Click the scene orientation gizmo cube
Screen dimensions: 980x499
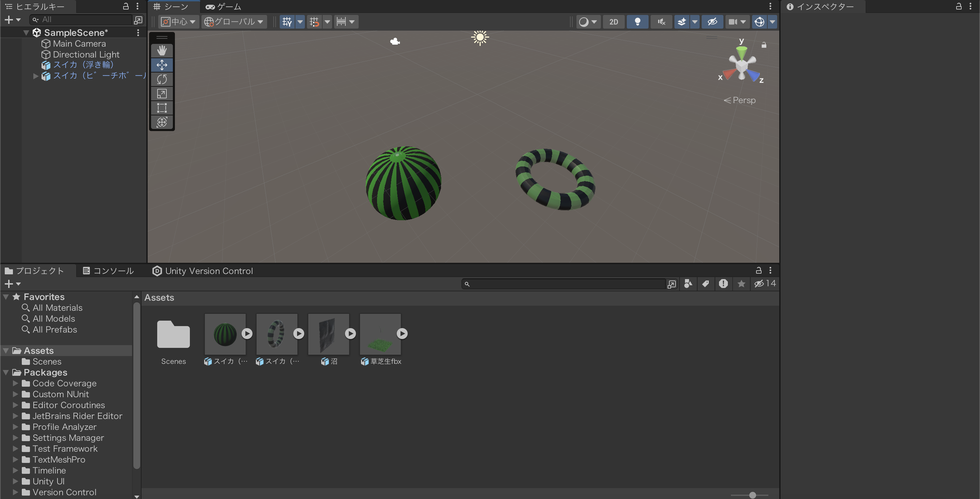coord(741,66)
